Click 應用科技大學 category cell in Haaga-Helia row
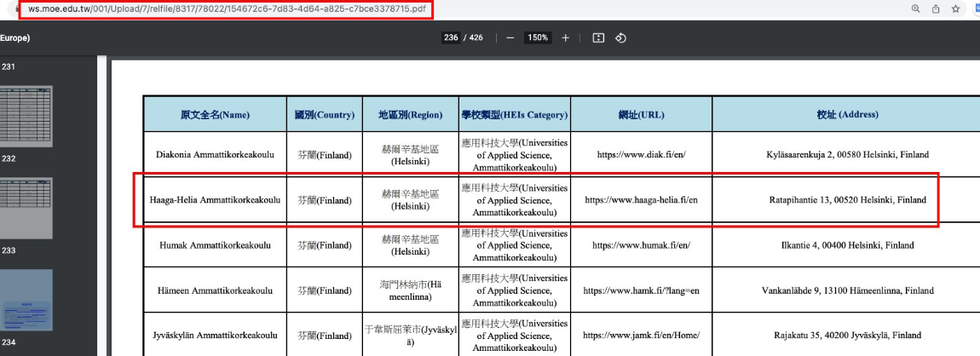 click(515, 200)
